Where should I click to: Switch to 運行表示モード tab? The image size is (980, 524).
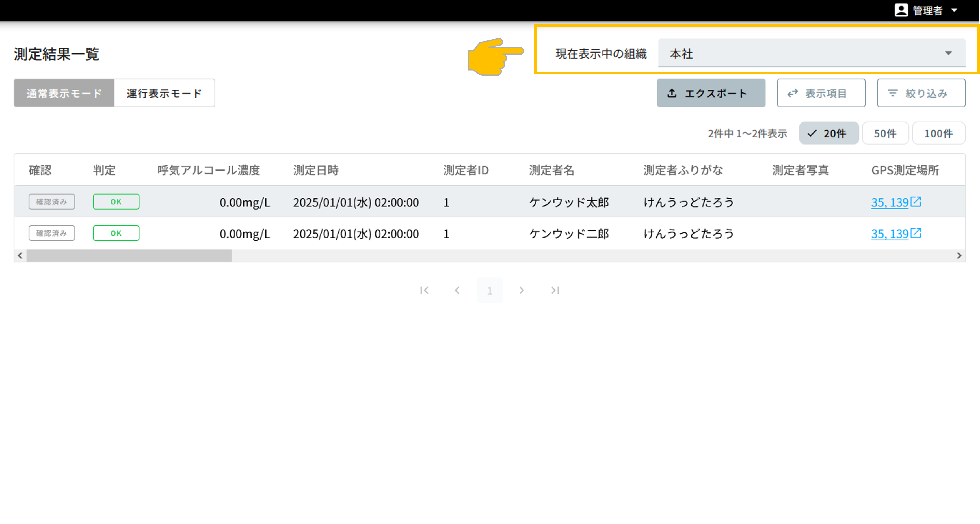164,93
